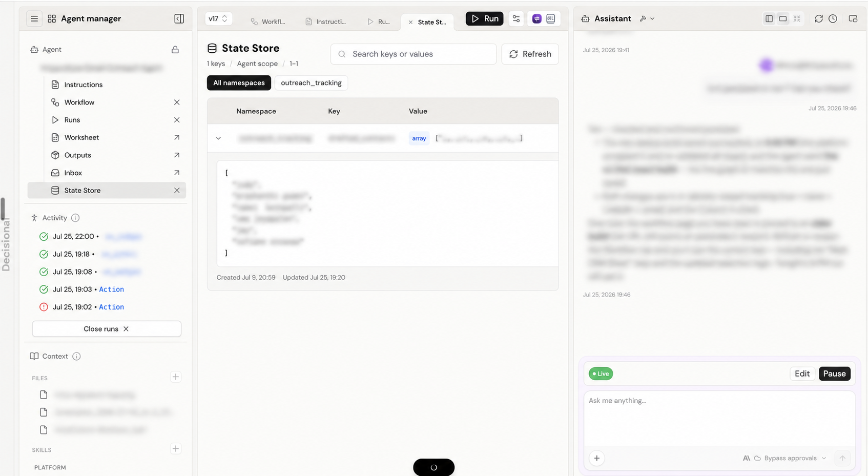Click the Inbox open-arrow icon

tap(177, 173)
